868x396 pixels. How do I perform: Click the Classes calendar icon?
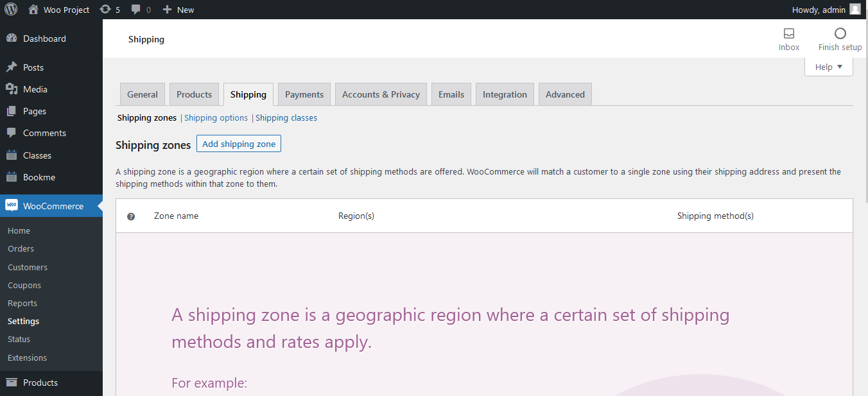12,155
